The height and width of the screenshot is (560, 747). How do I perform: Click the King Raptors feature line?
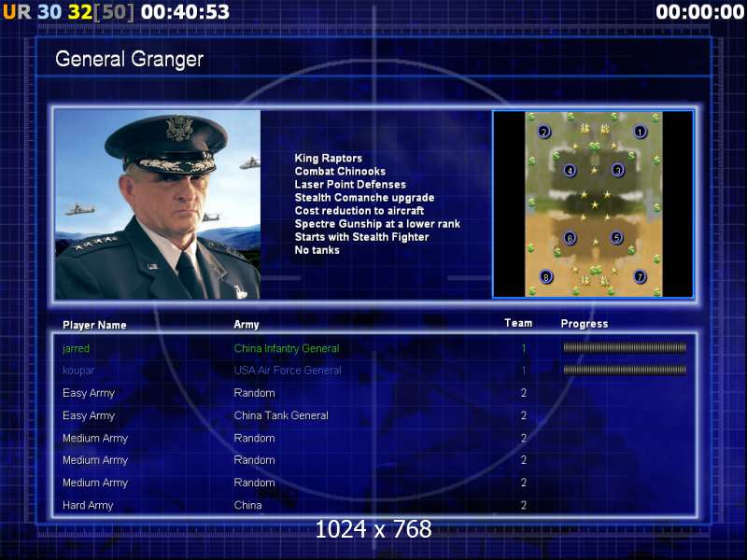pyautogui.click(x=329, y=158)
